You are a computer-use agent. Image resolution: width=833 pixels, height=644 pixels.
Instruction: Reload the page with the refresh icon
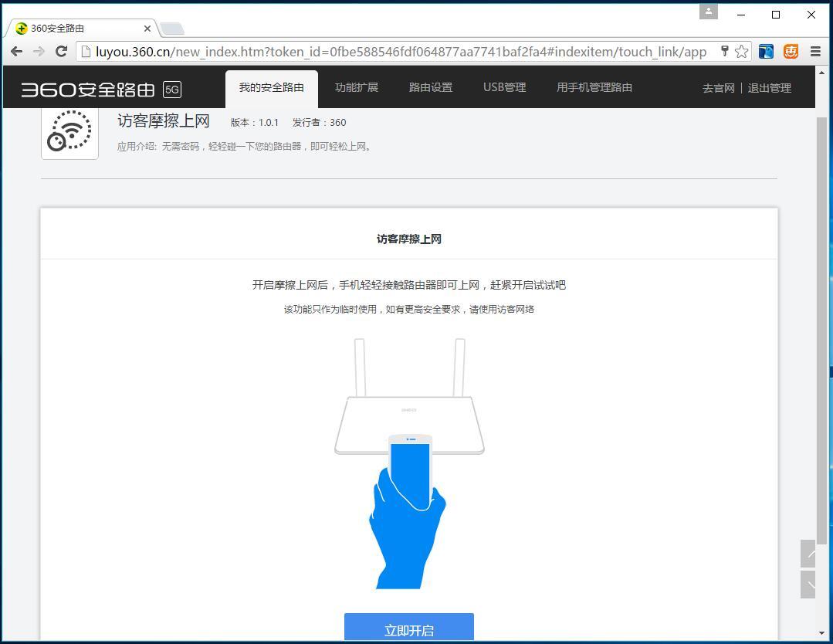pos(61,52)
